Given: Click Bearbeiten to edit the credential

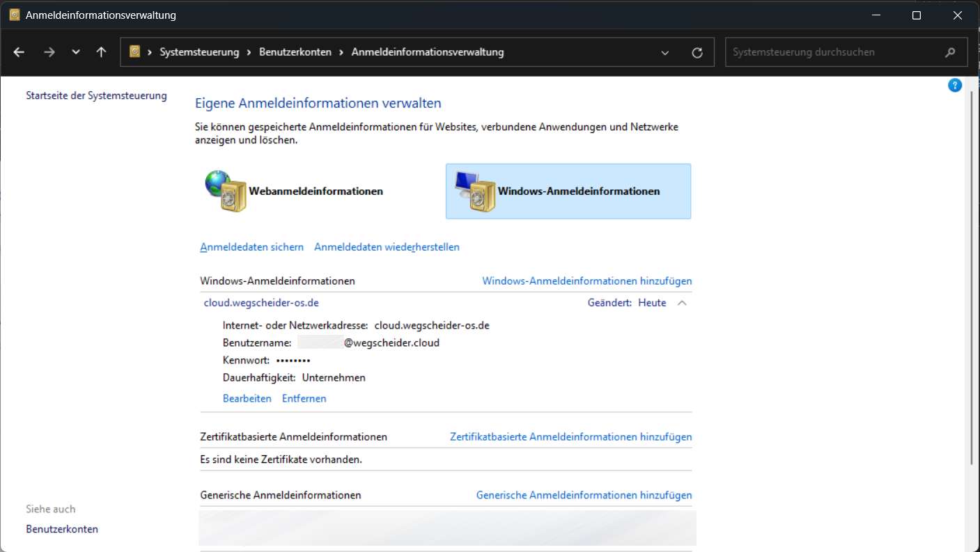Looking at the screenshot, I should (247, 399).
